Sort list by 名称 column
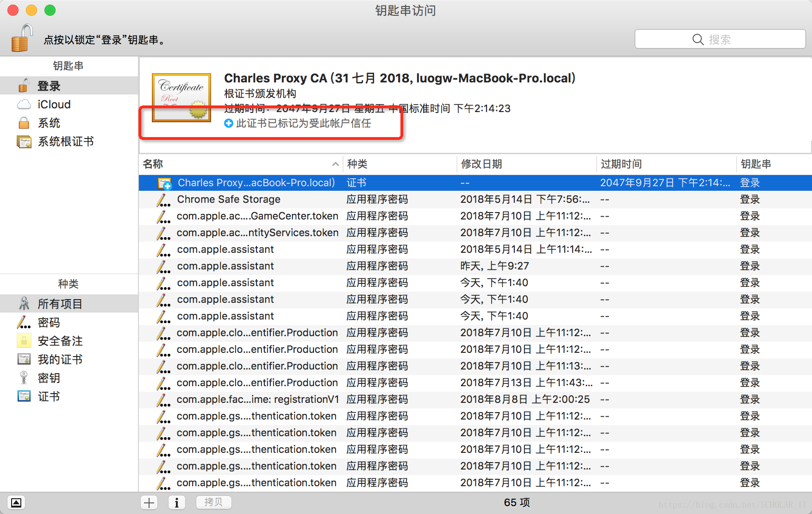 tap(241, 164)
